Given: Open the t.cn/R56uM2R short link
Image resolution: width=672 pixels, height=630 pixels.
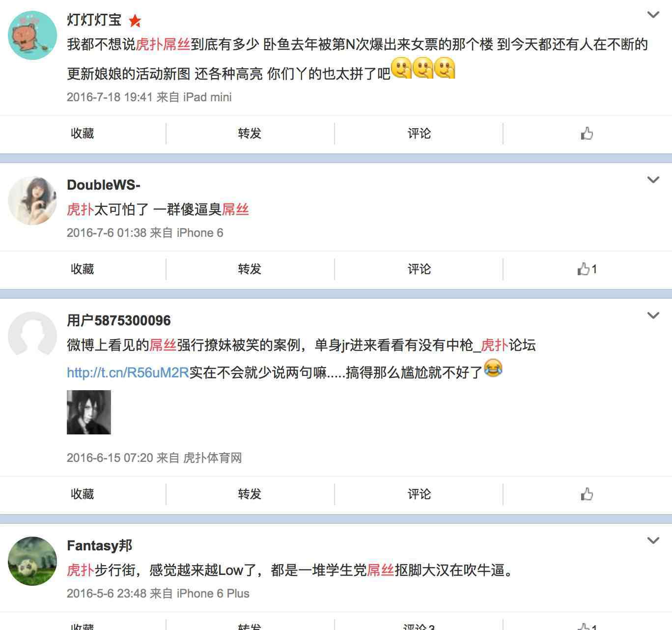Looking at the screenshot, I should pos(128,372).
